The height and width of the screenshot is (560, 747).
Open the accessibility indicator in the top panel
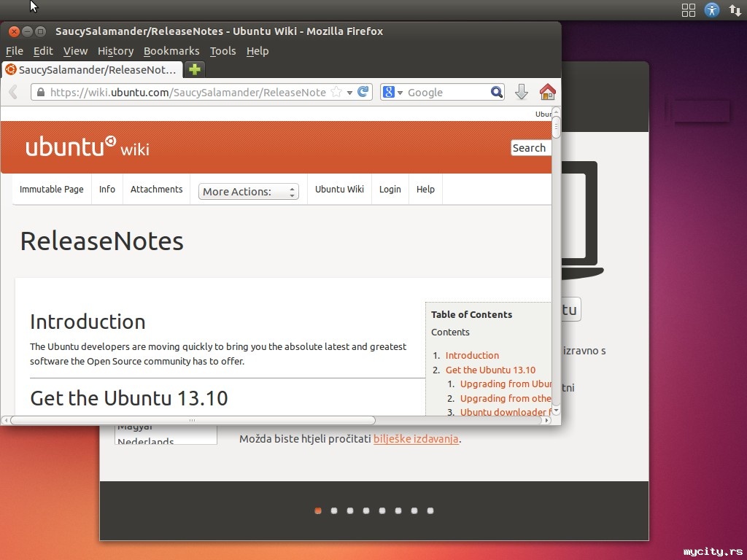(x=712, y=10)
